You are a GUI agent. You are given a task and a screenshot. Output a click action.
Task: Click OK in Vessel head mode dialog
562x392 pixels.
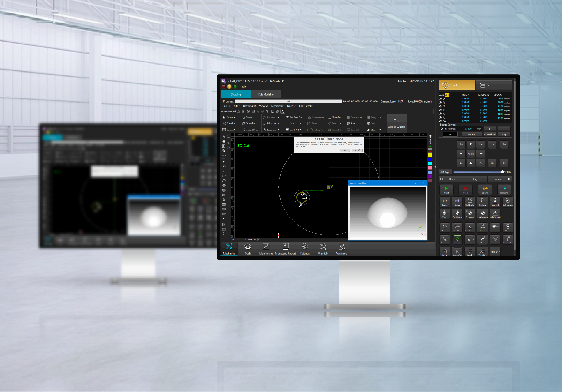pyautogui.click(x=344, y=150)
